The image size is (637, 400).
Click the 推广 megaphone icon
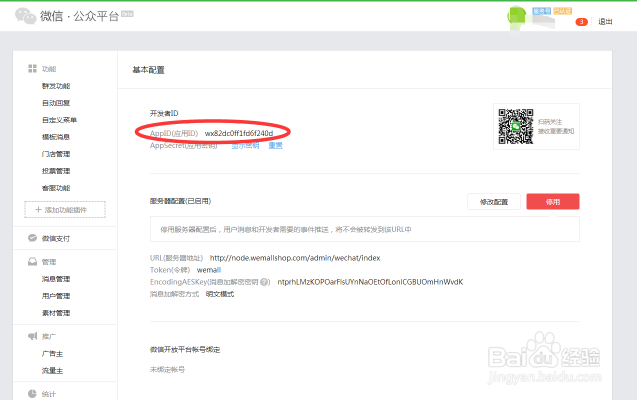(32, 336)
